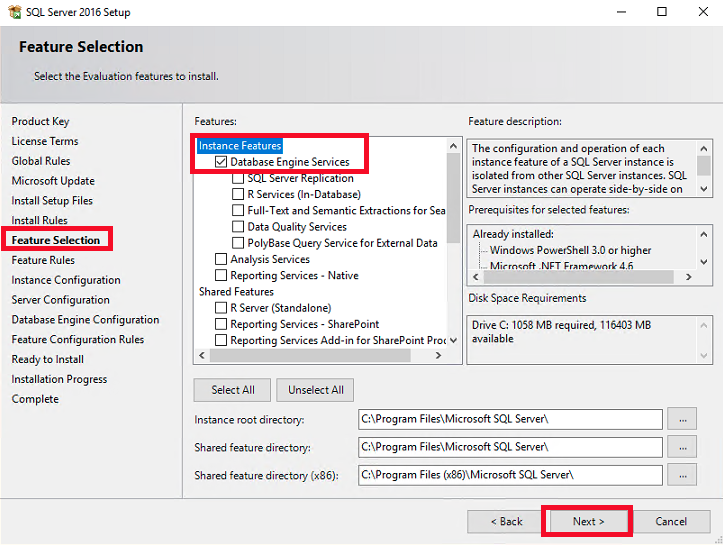Select the Instance Features tree header
Screen dimensions: 723x545
[240, 146]
